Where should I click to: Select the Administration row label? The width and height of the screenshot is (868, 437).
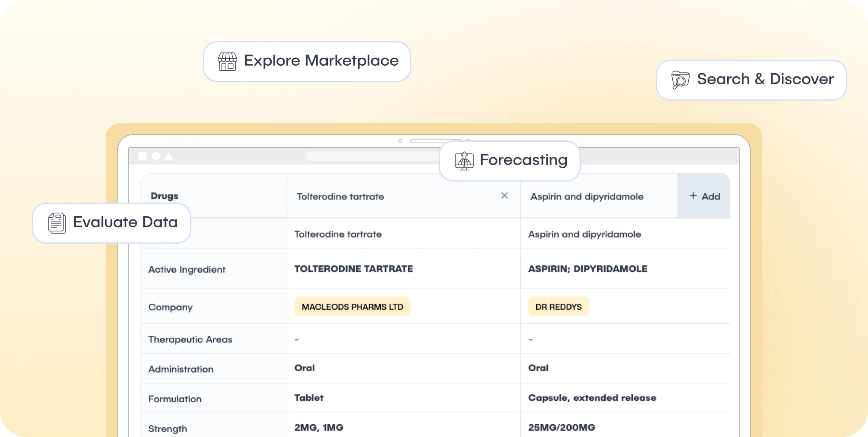(181, 369)
